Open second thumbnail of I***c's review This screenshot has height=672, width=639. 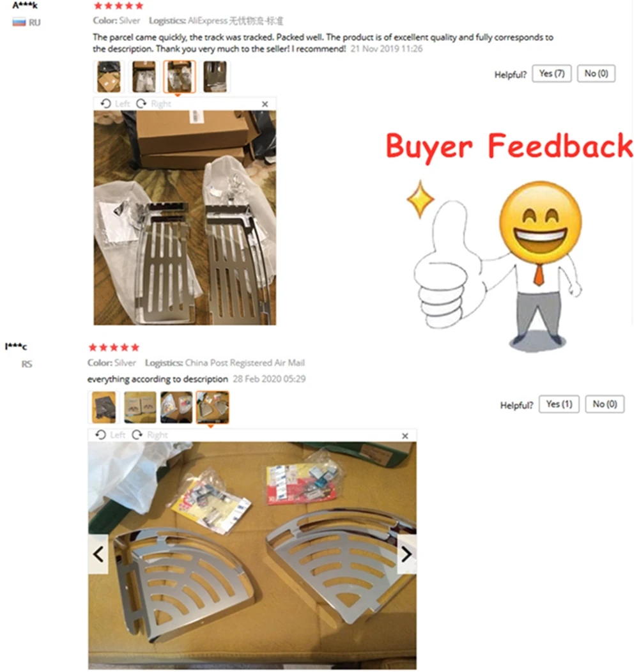click(140, 407)
